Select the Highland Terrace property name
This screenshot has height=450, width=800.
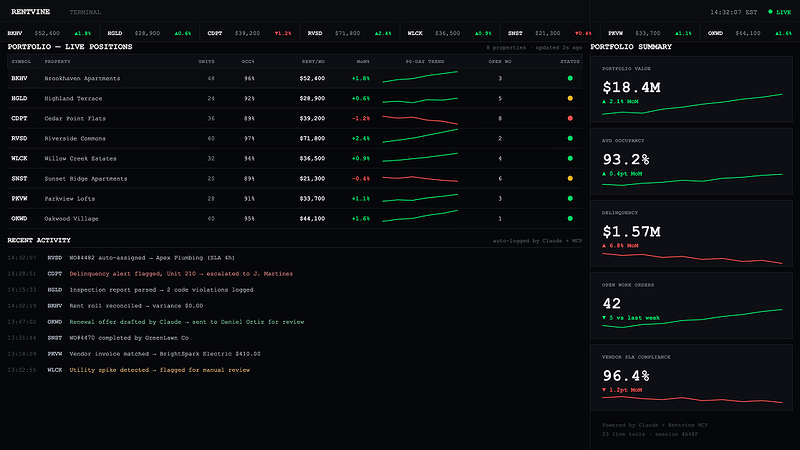pyautogui.click(x=73, y=98)
